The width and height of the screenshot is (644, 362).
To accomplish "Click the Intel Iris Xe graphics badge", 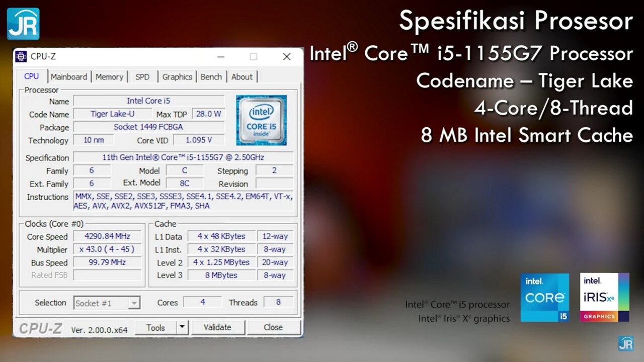I will [604, 297].
